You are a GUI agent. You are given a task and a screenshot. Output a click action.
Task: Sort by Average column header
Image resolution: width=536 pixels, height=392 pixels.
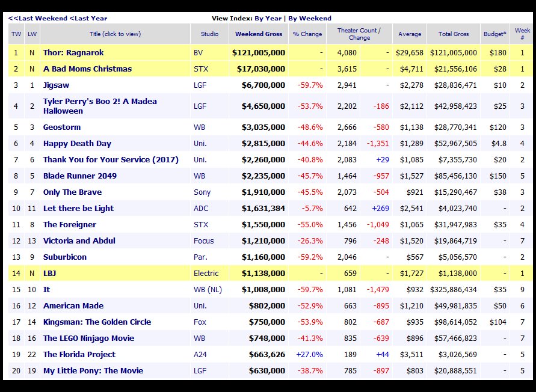pyautogui.click(x=410, y=34)
